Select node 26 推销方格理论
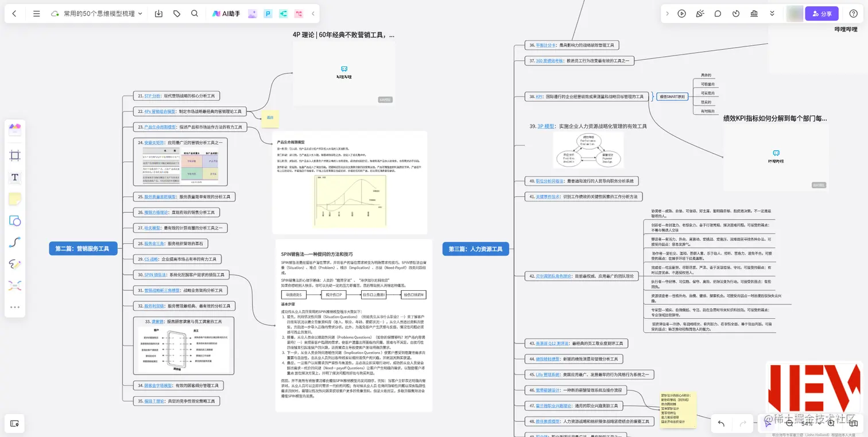Screen dimensions: 868x437 point(177,212)
